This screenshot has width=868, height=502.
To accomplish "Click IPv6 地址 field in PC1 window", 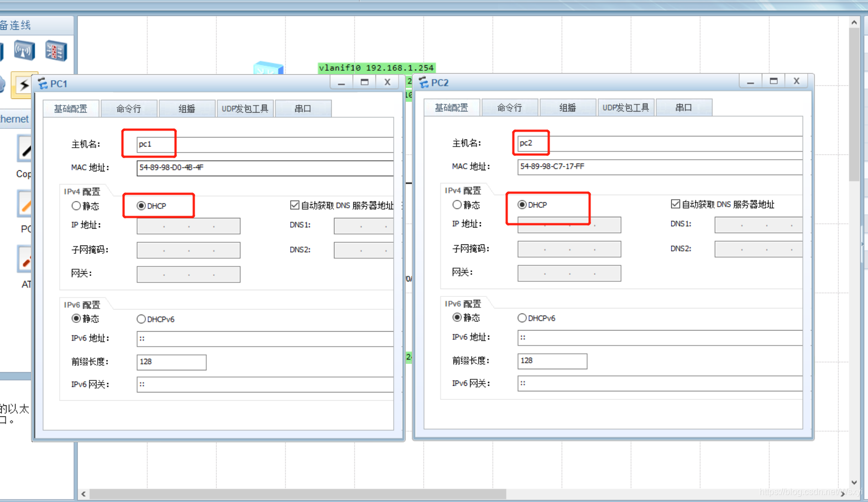I will 265,338.
